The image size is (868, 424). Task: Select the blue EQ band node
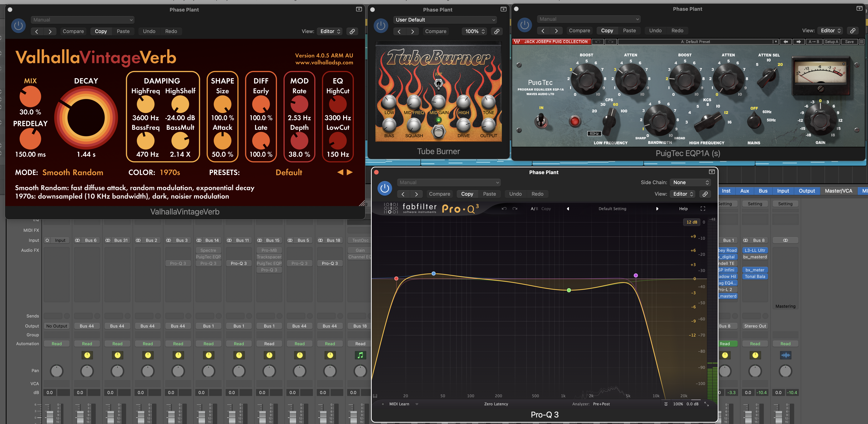click(434, 273)
